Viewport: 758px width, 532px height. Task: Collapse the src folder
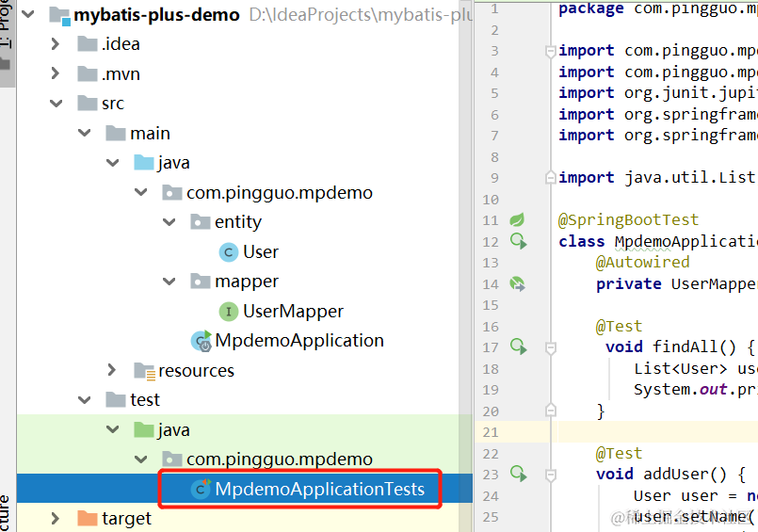pos(56,104)
